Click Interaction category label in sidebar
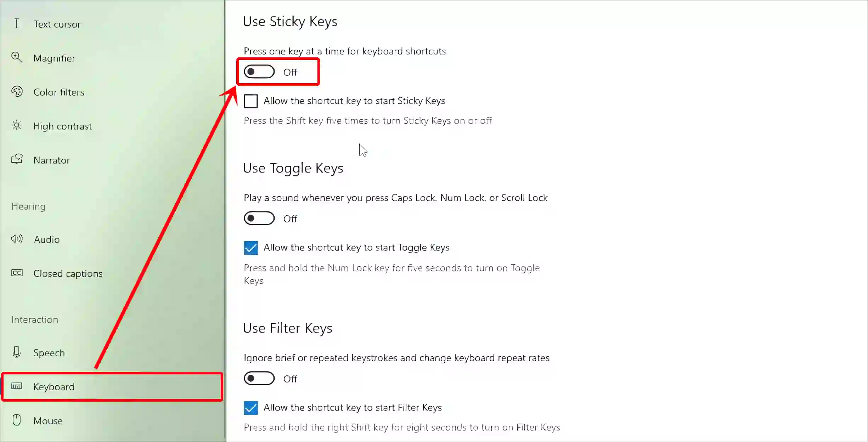This screenshot has height=442, width=868. [x=35, y=319]
